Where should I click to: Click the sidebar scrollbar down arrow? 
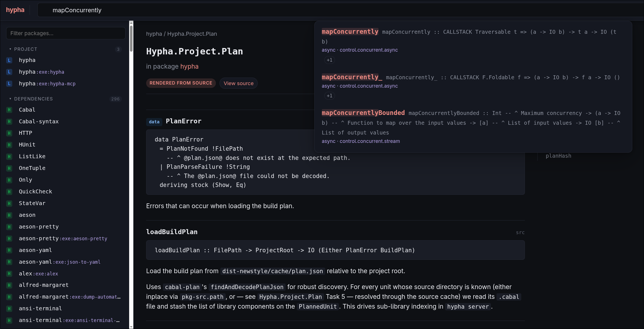click(131, 327)
